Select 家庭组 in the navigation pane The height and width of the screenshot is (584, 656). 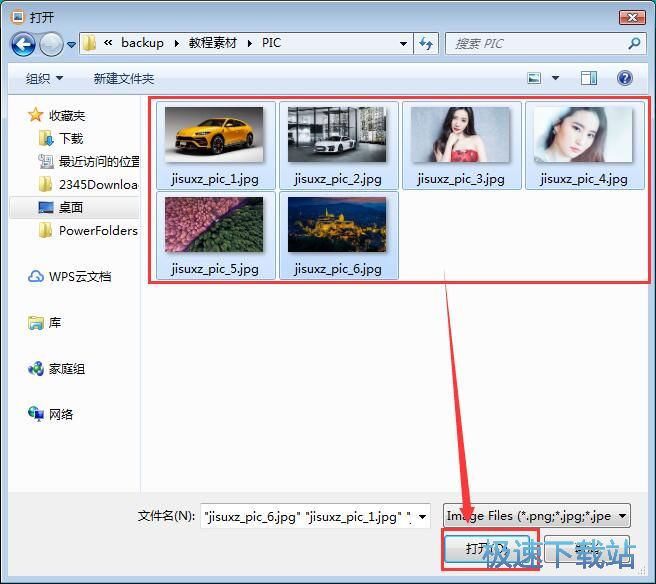[x=67, y=369]
